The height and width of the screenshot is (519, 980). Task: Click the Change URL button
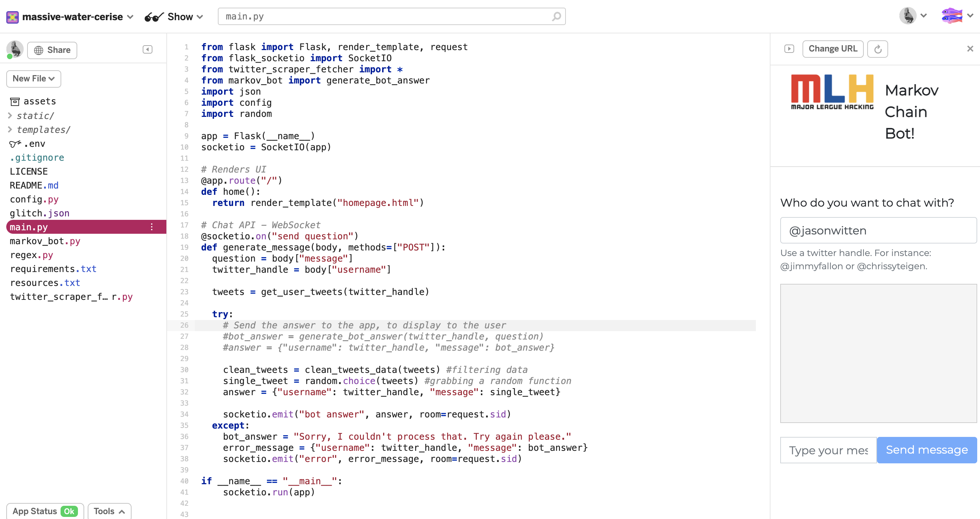tap(832, 49)
